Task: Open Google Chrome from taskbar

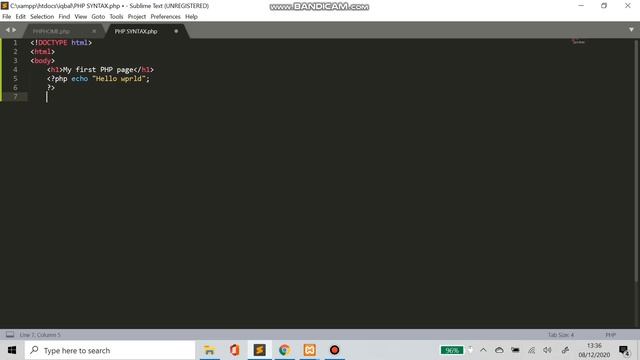Action: coord(284,350)
